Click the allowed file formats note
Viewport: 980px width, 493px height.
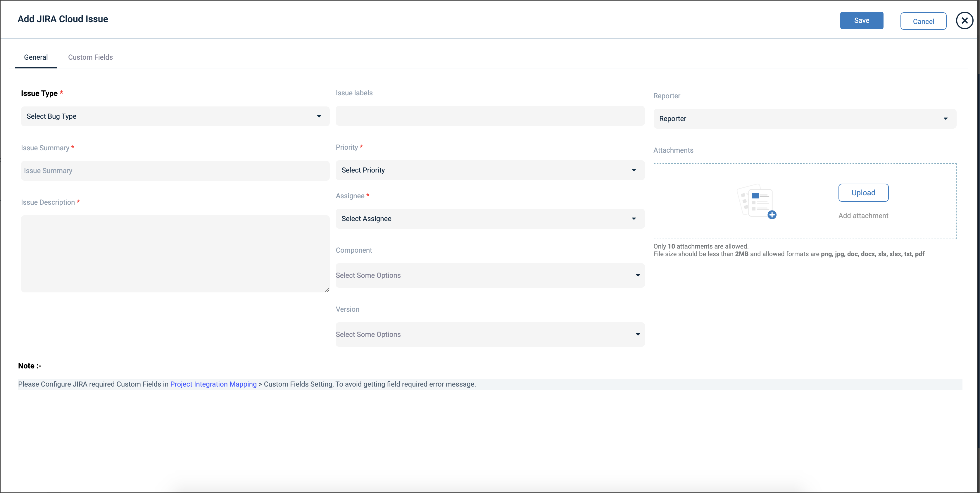[789, 254]
